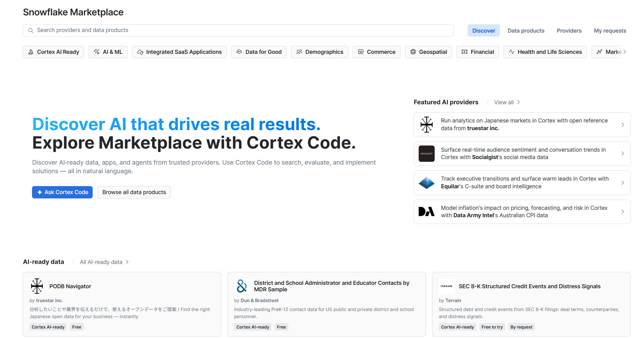Click the search magnifier icon
This screenshot has height=339, width=644.
coord(31,30)
